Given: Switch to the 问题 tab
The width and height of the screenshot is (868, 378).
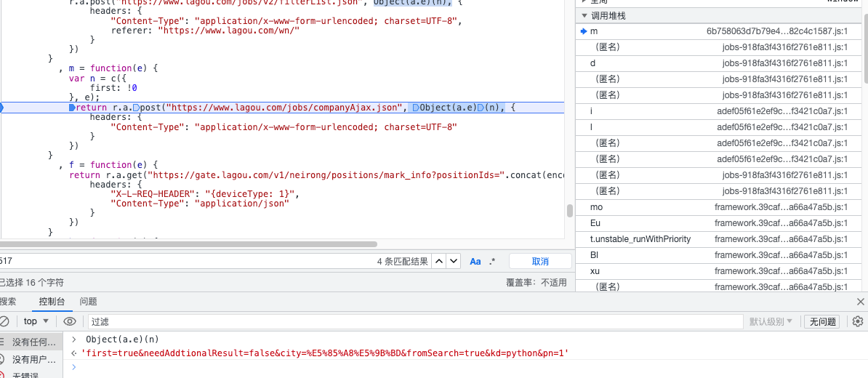Looking at the screenshot, I should coord(89,302).
